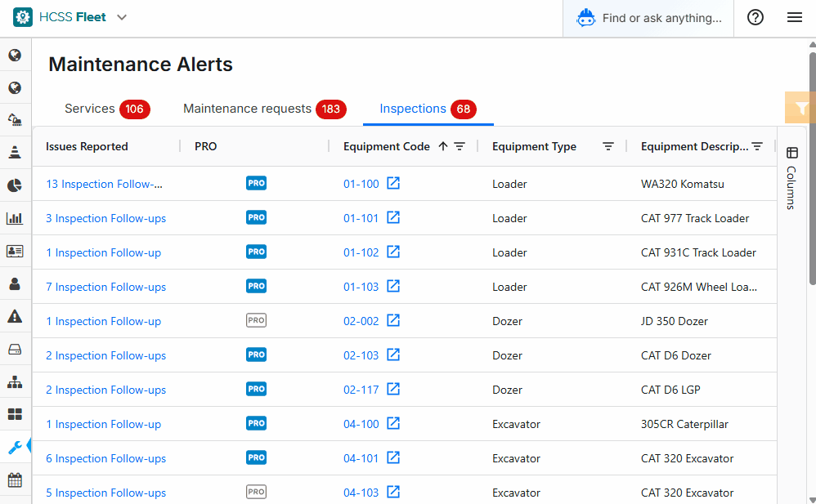This screenshot has height=504, width=816.
Task: Open the pie chart icon in sidebar
Action: [x=15, y=185]
